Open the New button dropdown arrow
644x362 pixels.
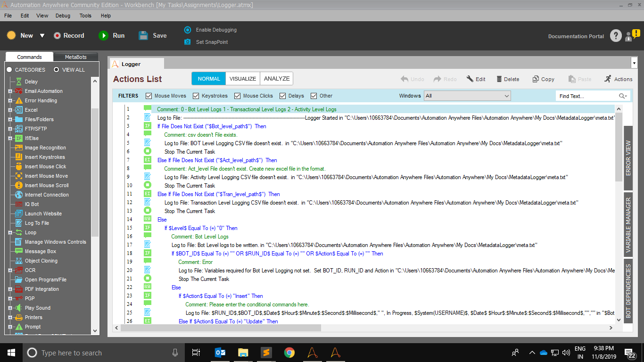pyautogui.click(x=42, y=36)
